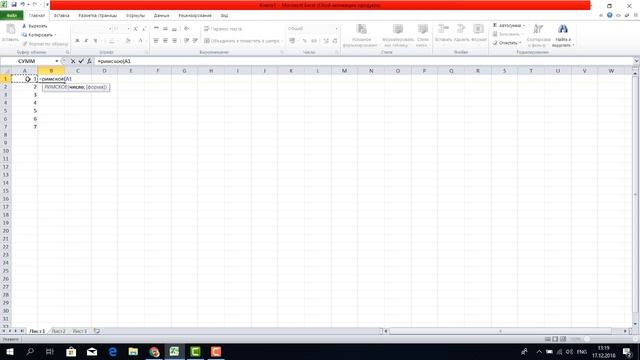Center text horizontally

coord(165,41)
